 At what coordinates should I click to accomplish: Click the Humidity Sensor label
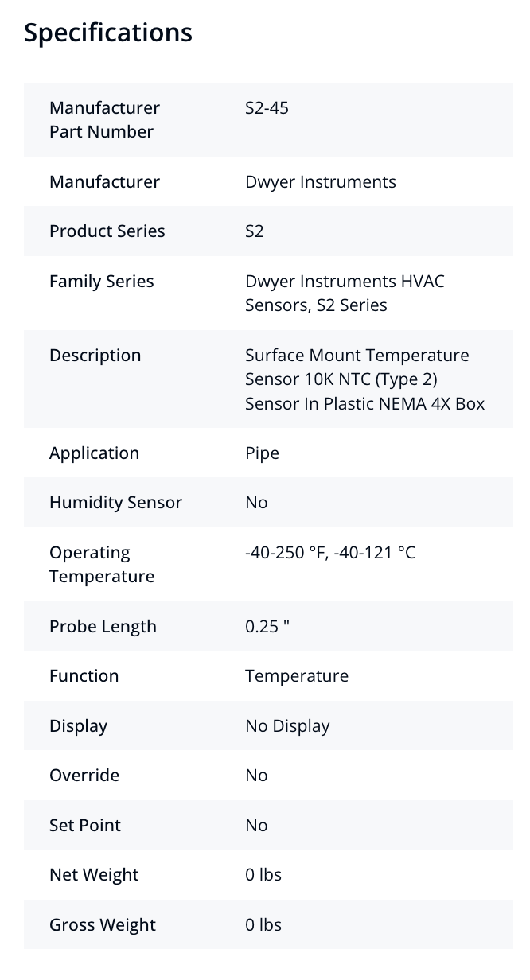pos(115,503)
